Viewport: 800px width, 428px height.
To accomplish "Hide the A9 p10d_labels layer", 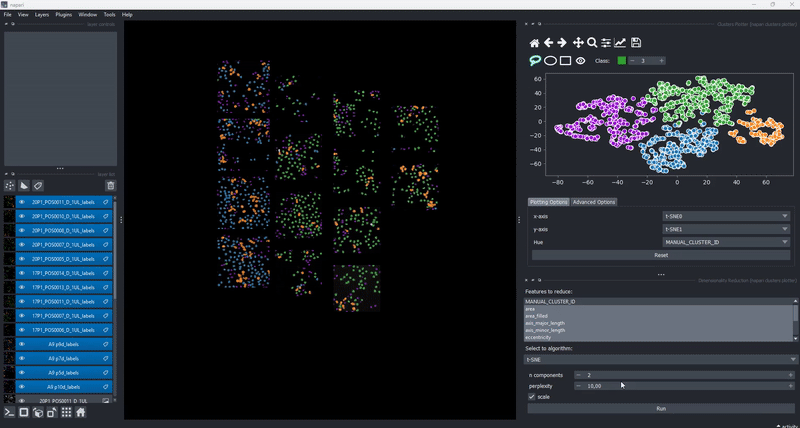I will [22, 387].
